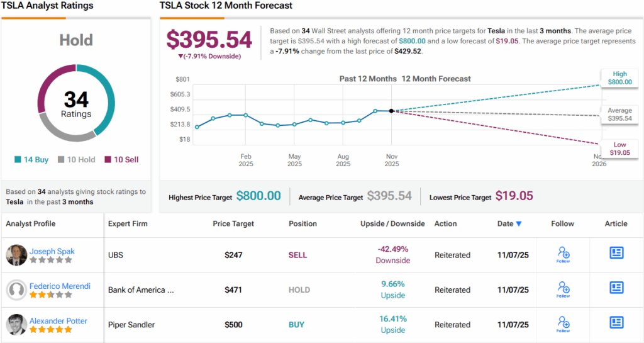Open Joseph Spak analyst profile link

point(52,251)
